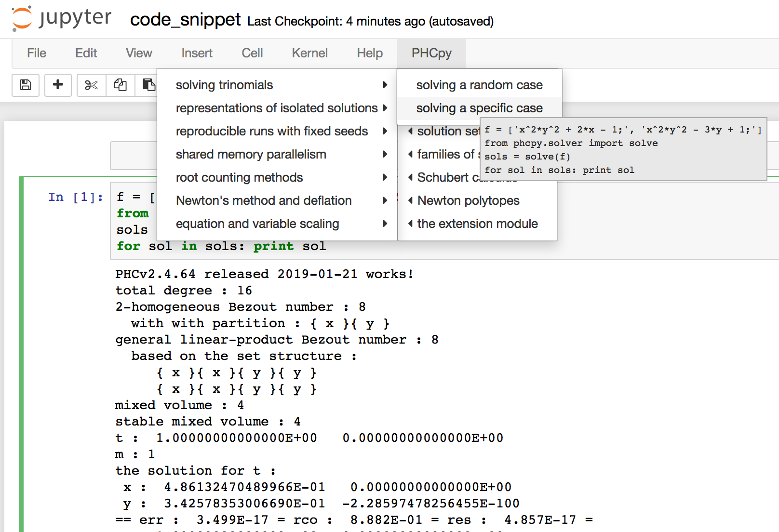Select solving a specific case
The width and height of the screenshot is (779, 532).
point(479,108)
